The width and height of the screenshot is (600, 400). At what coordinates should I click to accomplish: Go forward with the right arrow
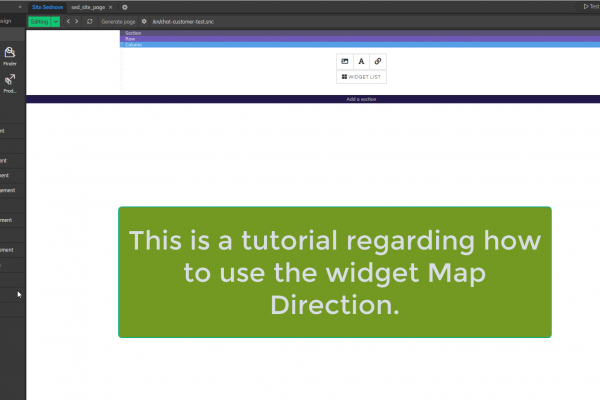(78, 21)
